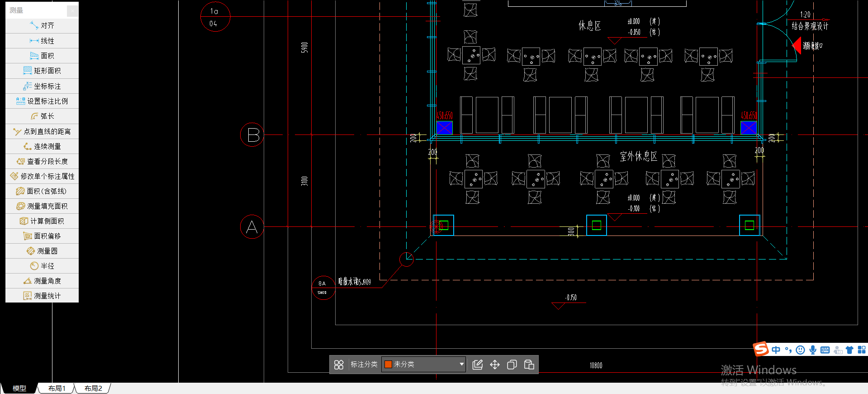This screenshot has height=394, width=868.
Task: Click the Sogou input method S logo
Action: [x=761, y=349]
